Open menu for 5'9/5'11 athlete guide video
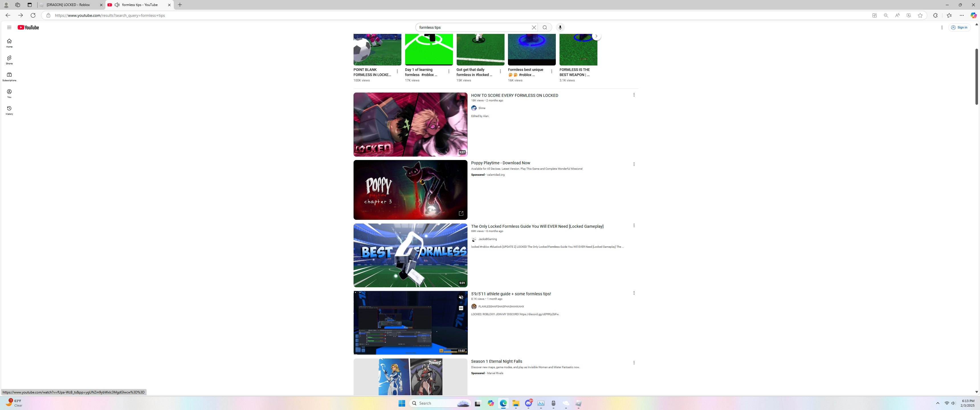Screen dimensions: 980x410 tap(633, 293)
